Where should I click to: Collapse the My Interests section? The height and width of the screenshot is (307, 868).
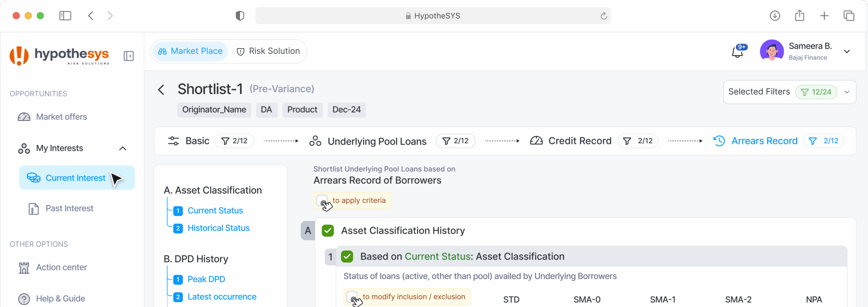coord(123,148)
